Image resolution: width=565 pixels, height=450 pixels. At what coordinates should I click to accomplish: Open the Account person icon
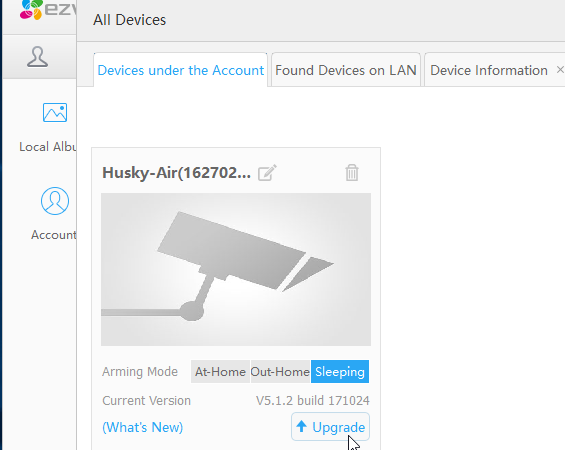pyautogui.click(x=55, y=201)
